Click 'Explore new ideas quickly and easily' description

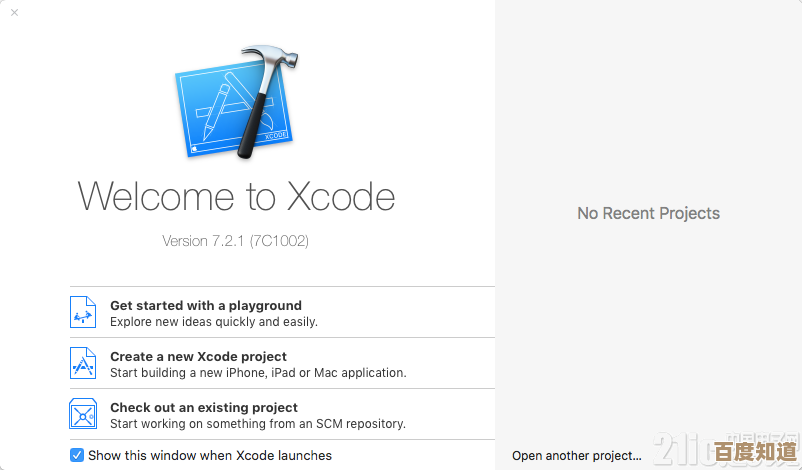pos(213,322)
